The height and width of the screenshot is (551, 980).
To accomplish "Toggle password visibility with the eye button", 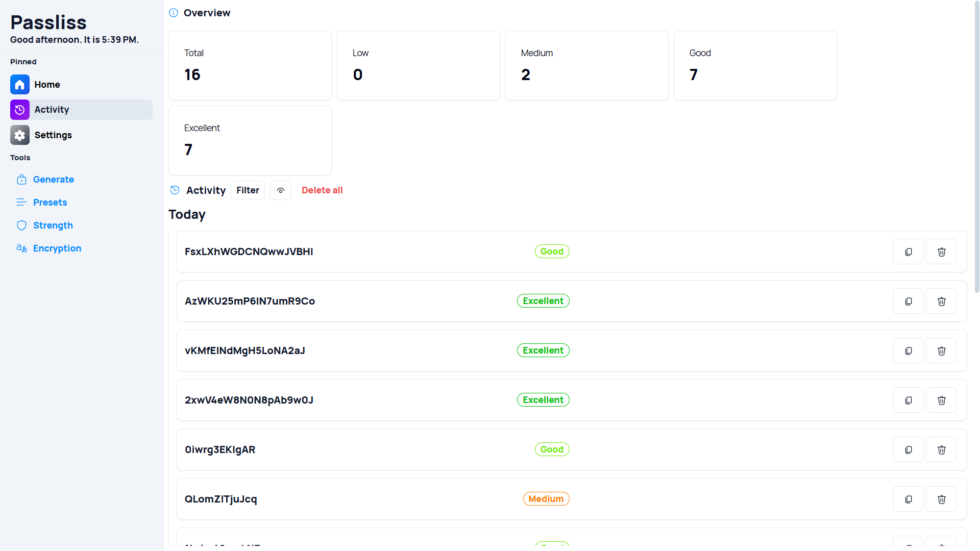I will click(281, 190).
